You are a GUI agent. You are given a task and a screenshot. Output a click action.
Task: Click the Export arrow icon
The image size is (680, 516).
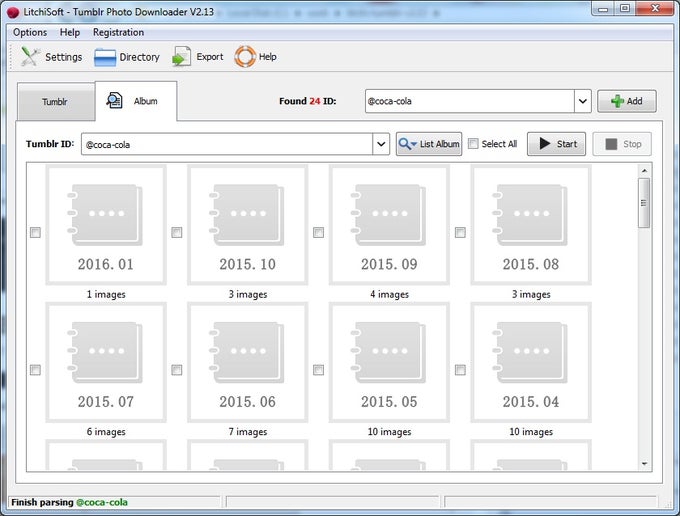coord(181,57)
